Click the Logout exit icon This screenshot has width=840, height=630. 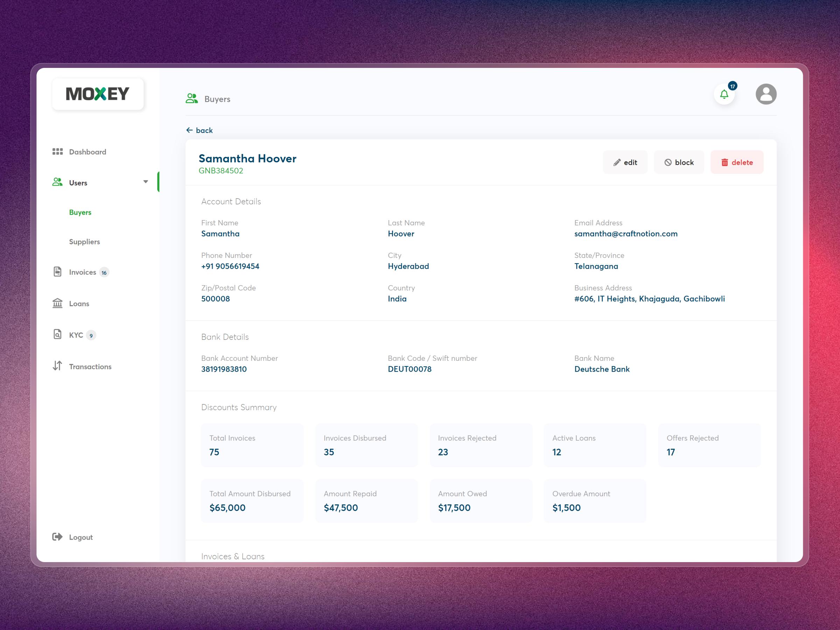click(57, 537)
